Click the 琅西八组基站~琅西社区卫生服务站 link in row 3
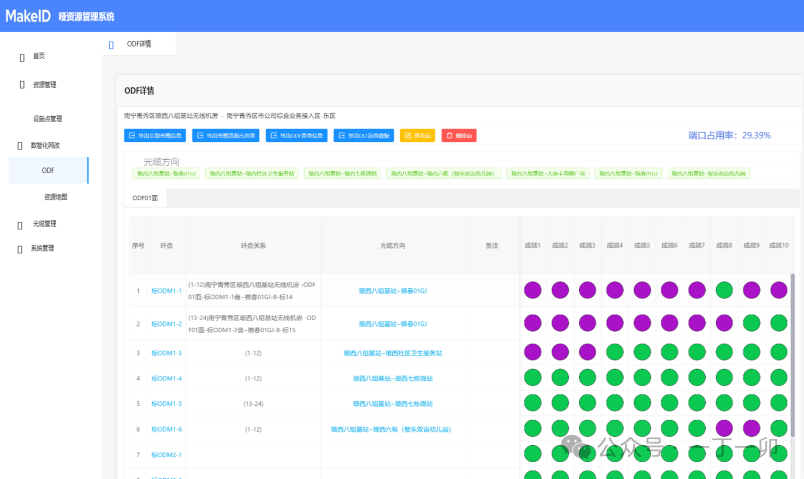The width and height of the screenshot is (804, 479). pos(393,353)
